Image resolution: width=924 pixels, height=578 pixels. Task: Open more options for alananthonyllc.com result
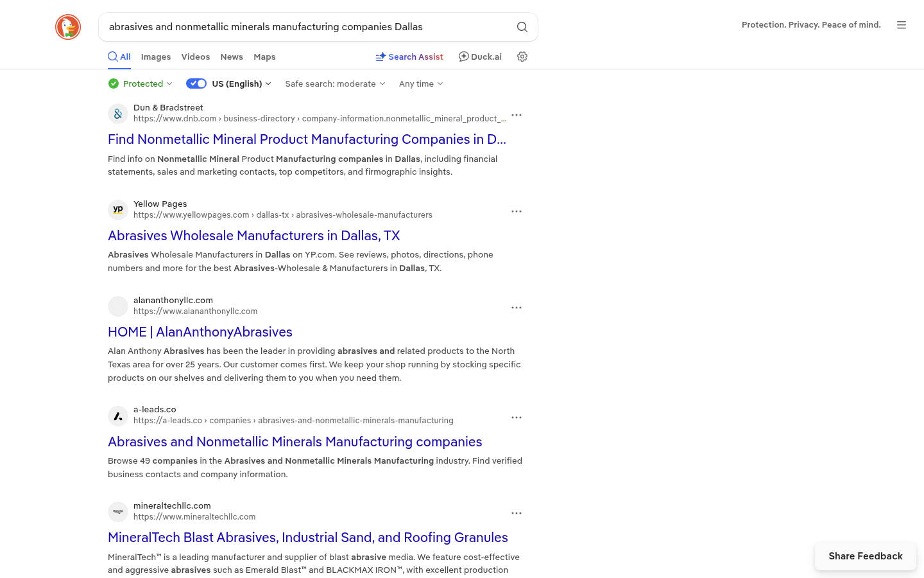(x=517, y=308)
